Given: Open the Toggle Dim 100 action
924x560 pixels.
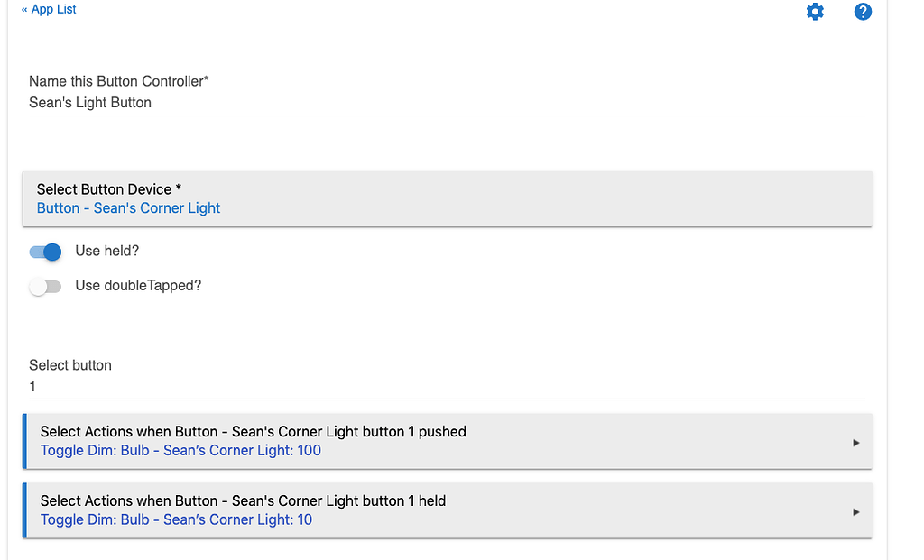Looking at the screenshot, I should [180, 450].
